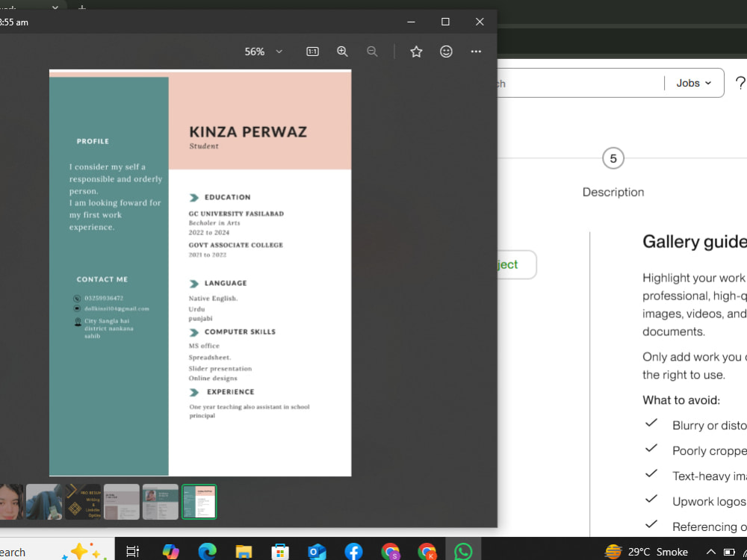The width and height of the screenshot is (747, 560).
Task: Open the 29°C Smoke weather widget
Action: [646, 552]
